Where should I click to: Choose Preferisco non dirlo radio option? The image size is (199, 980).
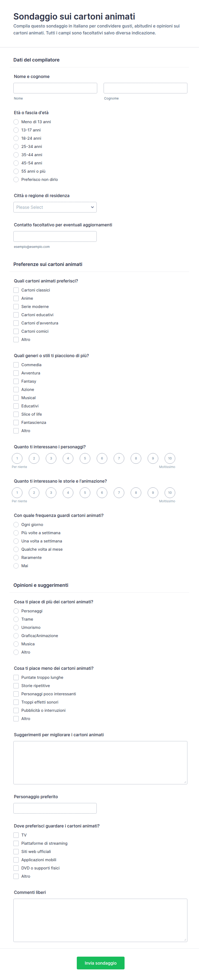pyautogui.click(x=16, y=180)
